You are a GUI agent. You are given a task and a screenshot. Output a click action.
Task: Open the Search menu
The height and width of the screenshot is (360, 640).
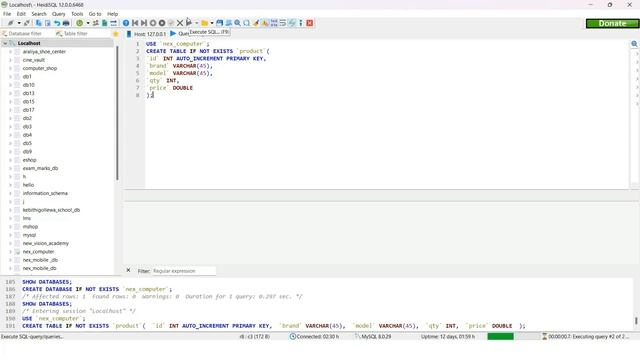click(39, 14)
